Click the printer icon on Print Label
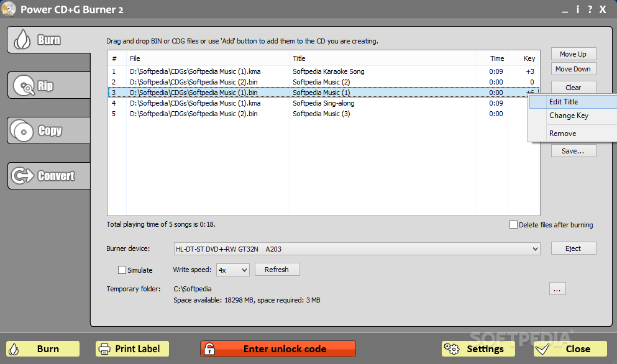617x364 pixels. (x=104, y=349)
